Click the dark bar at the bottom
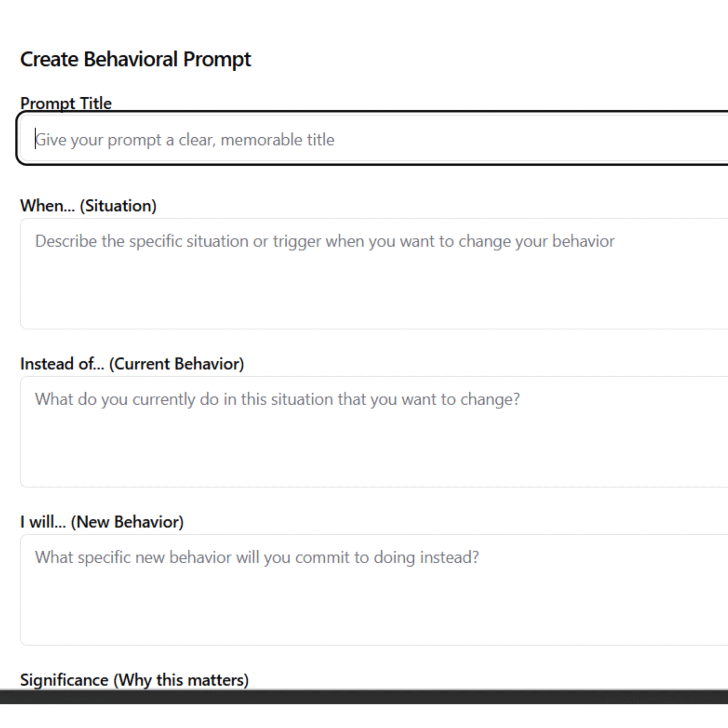The width and height of the screenshot is (728, 728). (x=364, y=700)
